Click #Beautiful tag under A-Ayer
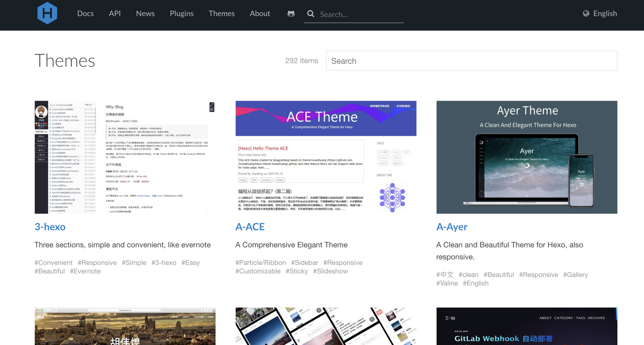The height and width of the screenshot is (345, 644). [x=499, y=275]
